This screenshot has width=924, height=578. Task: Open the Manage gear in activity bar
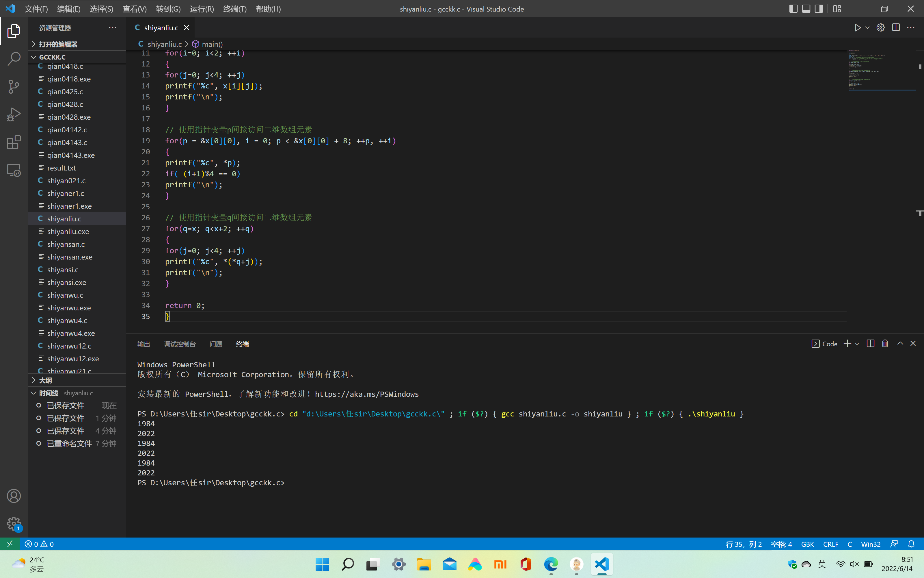14,524
